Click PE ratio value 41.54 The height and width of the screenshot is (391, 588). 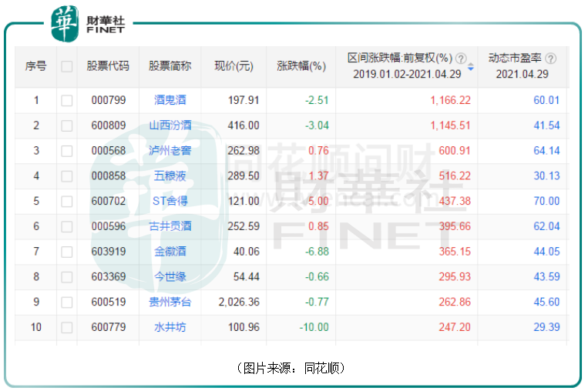[x=546, y=125]
